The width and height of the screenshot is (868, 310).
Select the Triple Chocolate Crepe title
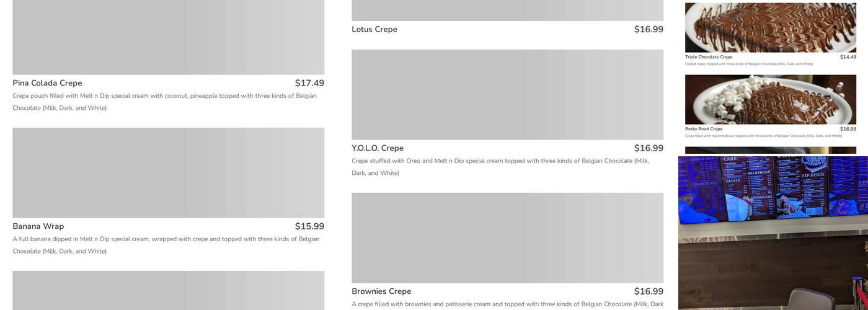pos(709,57)
